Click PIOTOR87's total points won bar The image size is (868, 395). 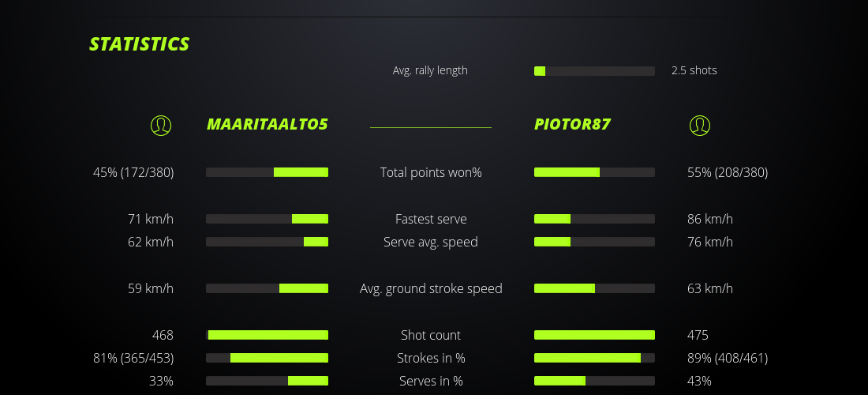[x=594, y=172]
